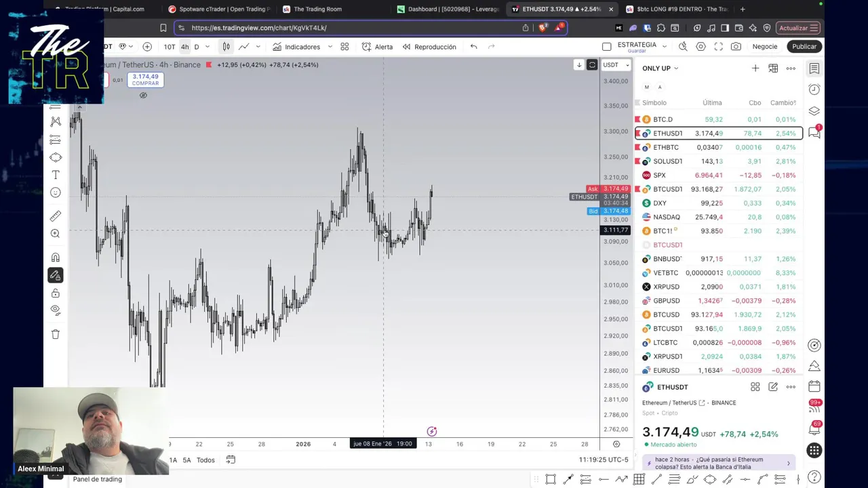Open the indicator templates grid icon

point(344,47)
